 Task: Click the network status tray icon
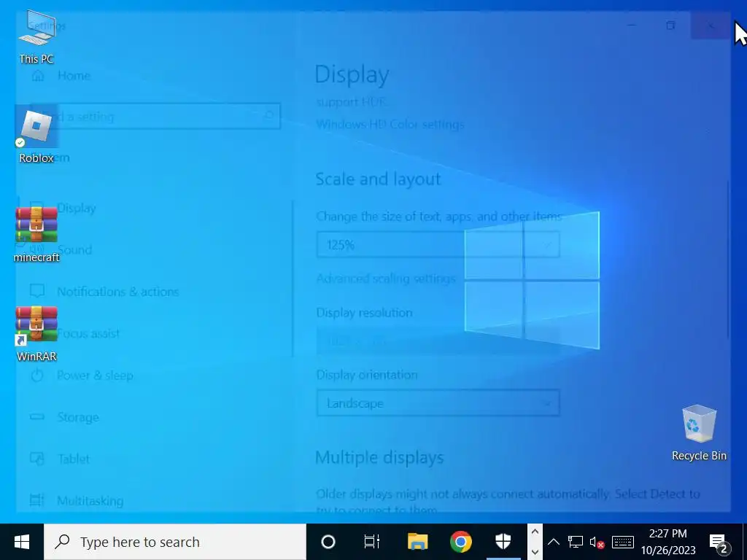(575, 542)
